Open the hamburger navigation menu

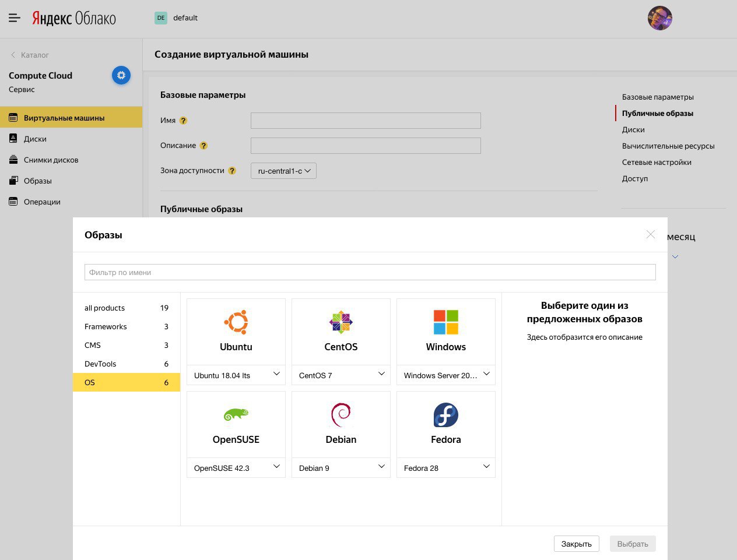point(15,18)
